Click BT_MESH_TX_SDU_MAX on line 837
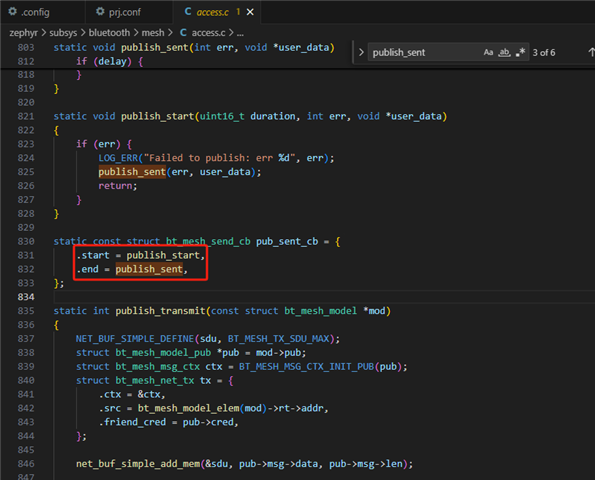The image size is (595, 480). click(x=278, y=339)
